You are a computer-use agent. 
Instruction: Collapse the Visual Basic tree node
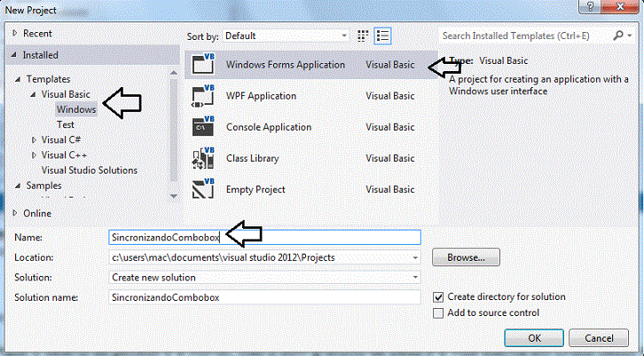33,95
